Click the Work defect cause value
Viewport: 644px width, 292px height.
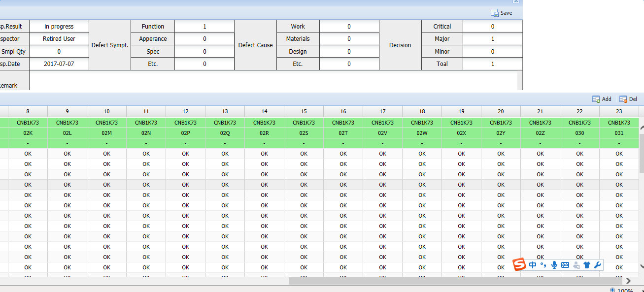[349, 26]
